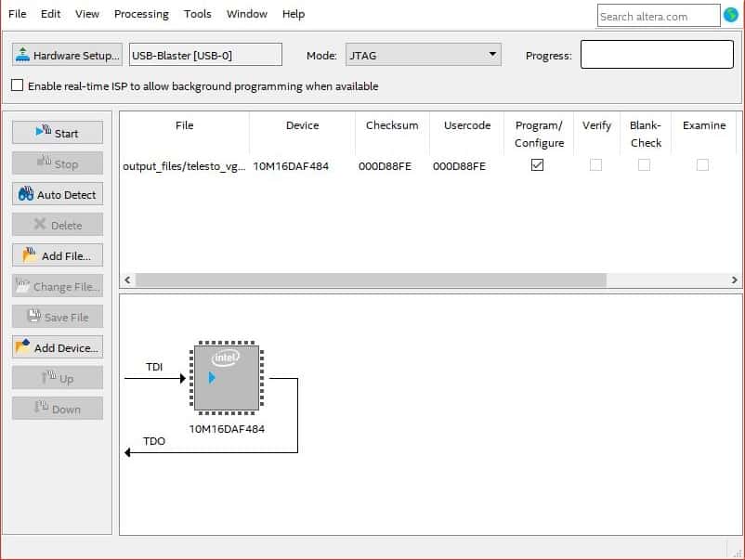Image resolution: width=745 pixels, height=560 pixels.
Task: Click the Start programming button
Action: [57, 133]
